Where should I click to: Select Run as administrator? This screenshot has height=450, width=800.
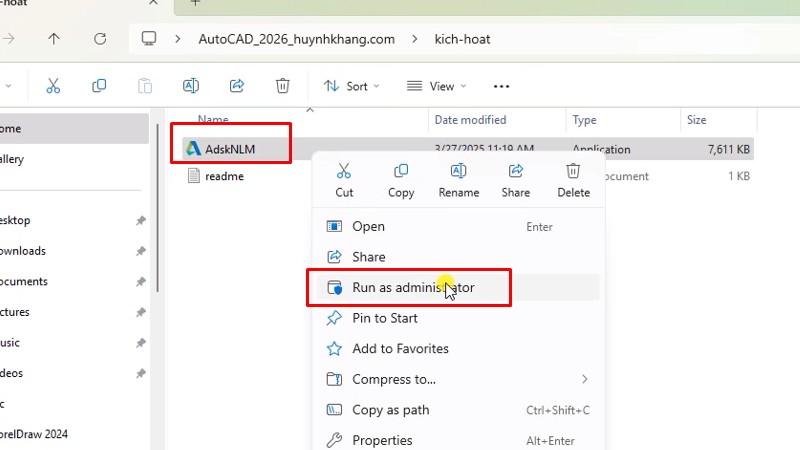click(x=412, y=288)
